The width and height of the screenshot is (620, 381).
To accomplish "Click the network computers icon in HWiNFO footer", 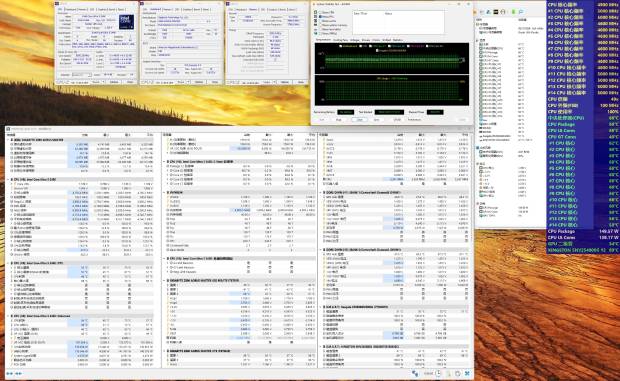I will pyautogui.click(x=415, y=373).
